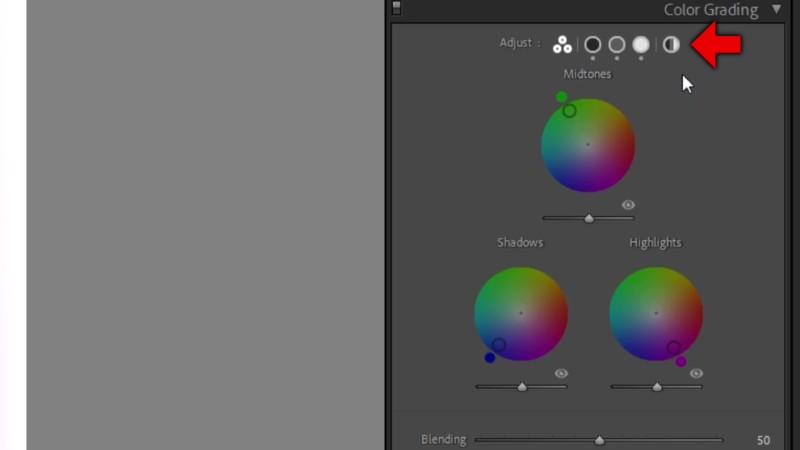Click the Shadows label
800x450 pixels.
click(x=520, y=242)
